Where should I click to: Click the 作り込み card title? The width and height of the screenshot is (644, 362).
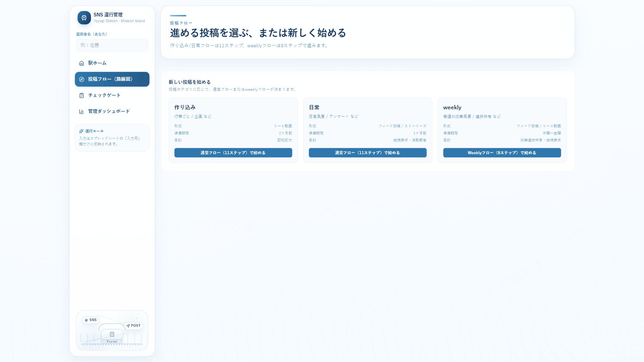[x=185, y=107]
